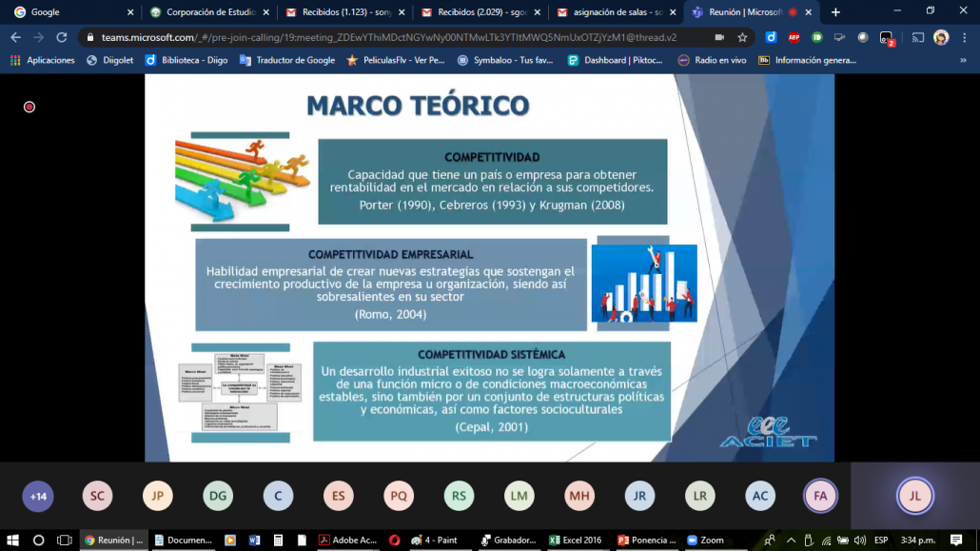Open Información general bookmark
The width and height of the screenshot is (980, 551).
tap(807, 60)
